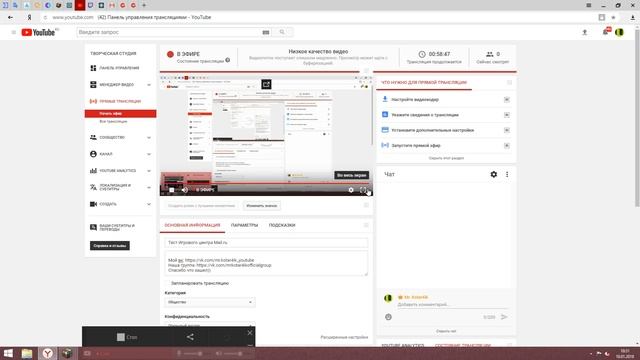
Task: Open the preview player settings gear
Action: (x=351, y=190)
